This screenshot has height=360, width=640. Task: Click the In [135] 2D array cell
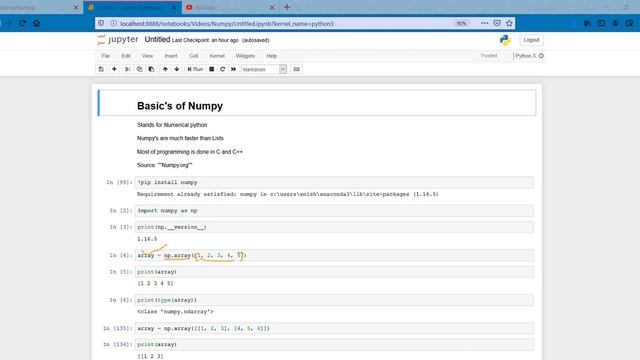334,328
